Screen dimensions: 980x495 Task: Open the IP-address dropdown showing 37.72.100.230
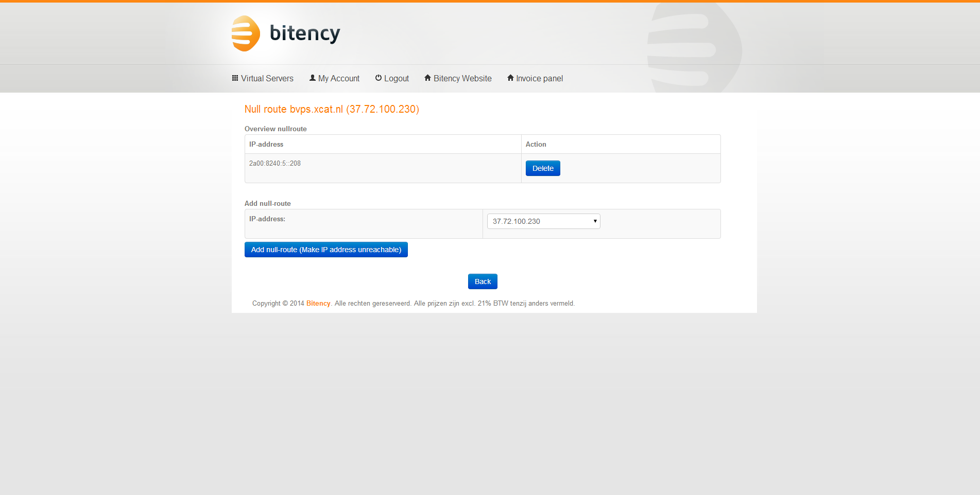pyautogui.click(x=543, y=221)
